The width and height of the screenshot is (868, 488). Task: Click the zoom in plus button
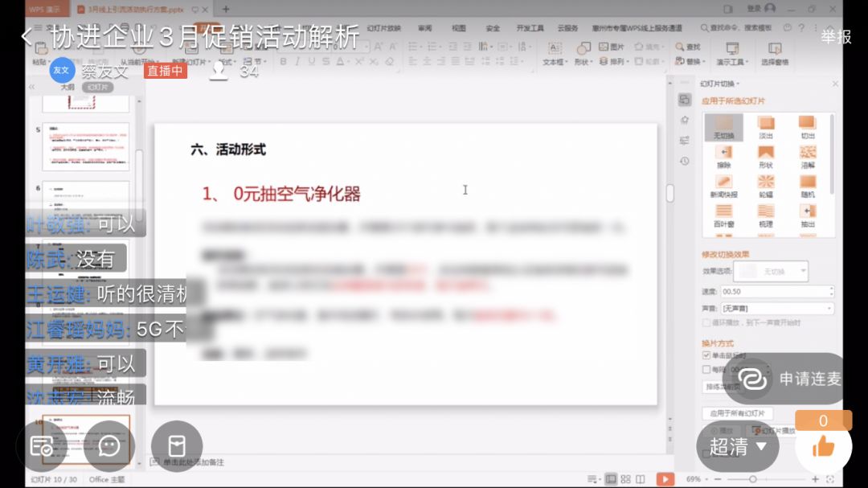[815, 479]
